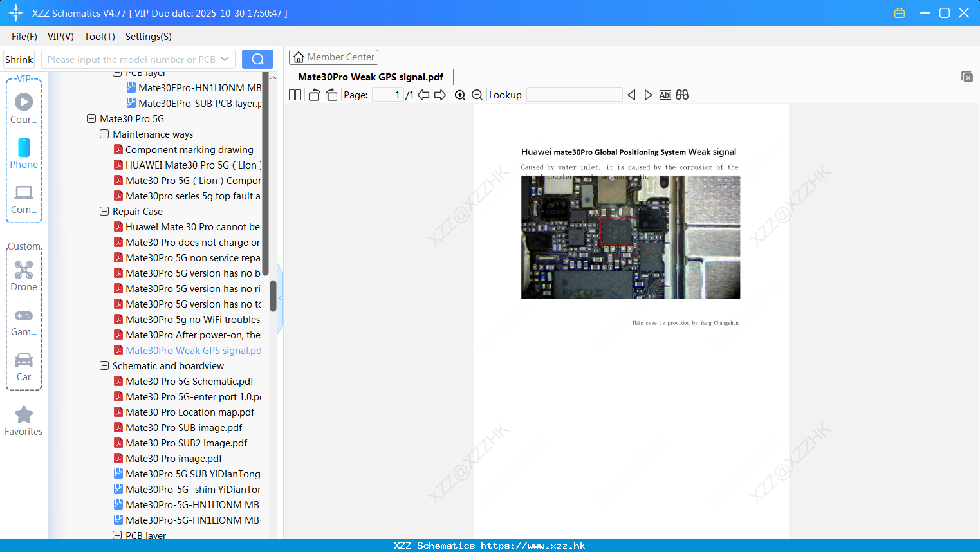Toggle the two-page layout view icon
Screen dimensions: 980x552
click(295, 95)
